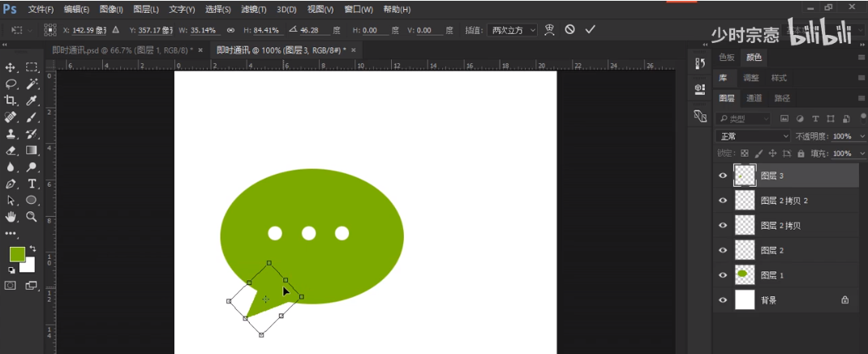Image resolution: width=868 pixels, height=354 pixels.
Task: Open the History panel icon
Action: click(x=700, y=63)
